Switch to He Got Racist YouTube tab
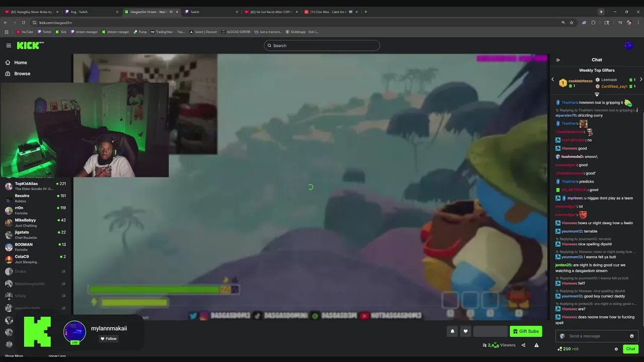Viewport: 644px width, 362px height. [x=271, y=12]
